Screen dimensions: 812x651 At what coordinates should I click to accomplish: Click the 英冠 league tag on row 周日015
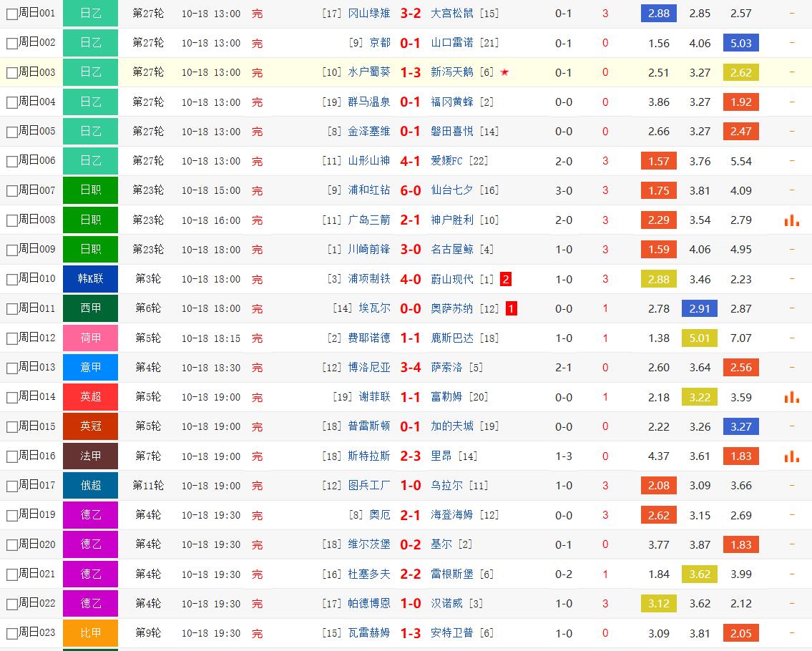[x=91, y=426]
